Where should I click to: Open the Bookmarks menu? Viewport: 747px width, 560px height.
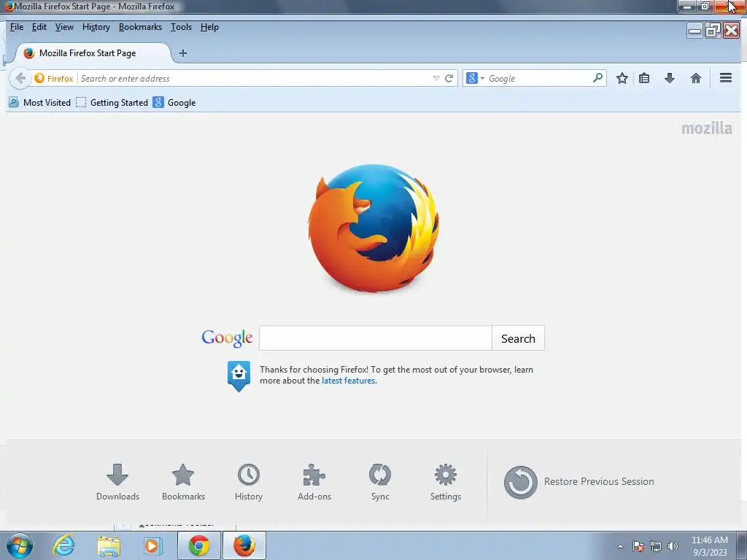[x=141, y=27]
